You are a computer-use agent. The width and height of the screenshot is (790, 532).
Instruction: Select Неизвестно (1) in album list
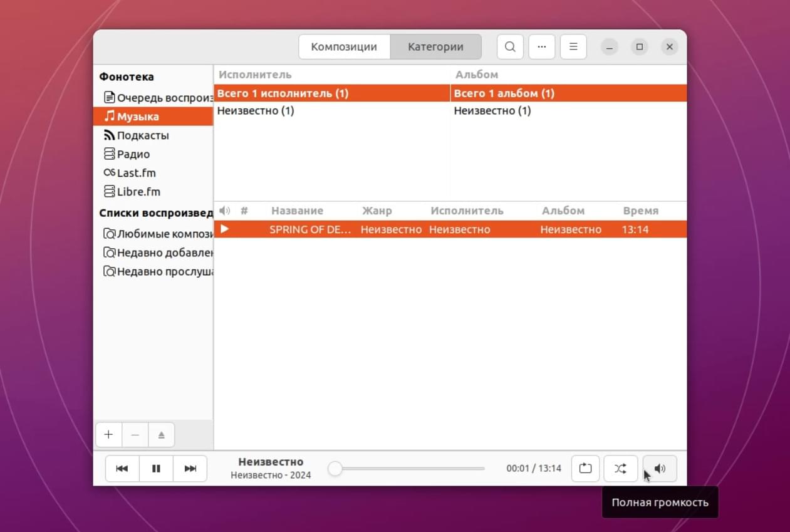(x=569, y=111)
